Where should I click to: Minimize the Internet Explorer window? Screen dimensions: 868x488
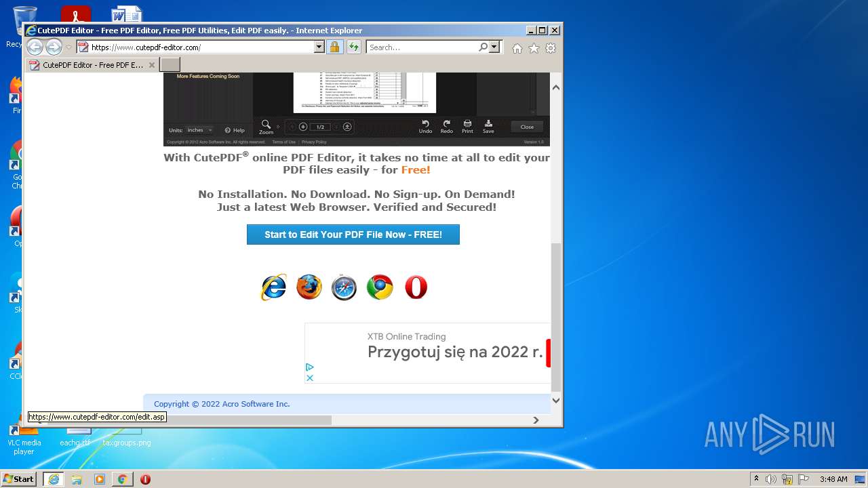[x=531, y=30]
